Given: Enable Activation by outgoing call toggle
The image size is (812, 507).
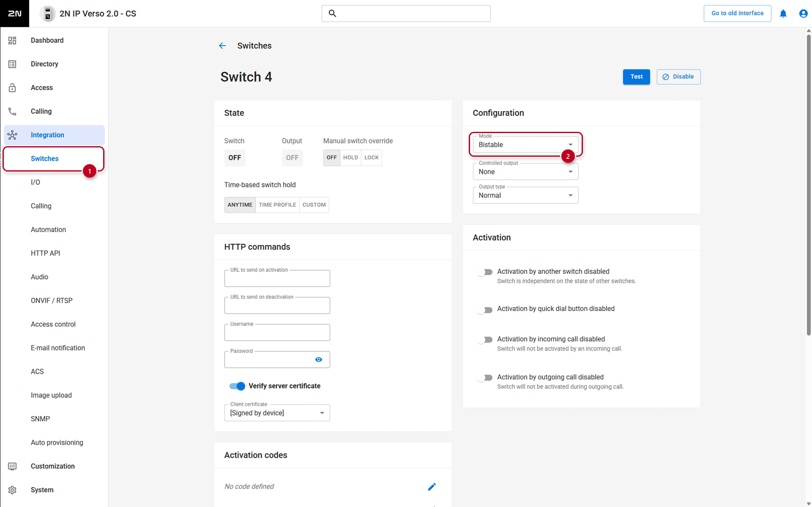Looking at the screenshot, I should [484, 378].
